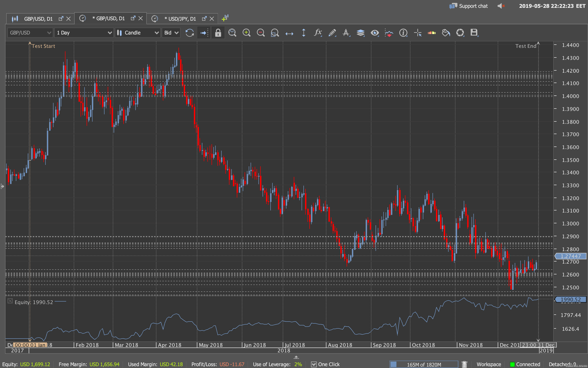Click the Free Margin USD 1,656.94 value
This screenshot has width=588, height=368.
(105, 364)
